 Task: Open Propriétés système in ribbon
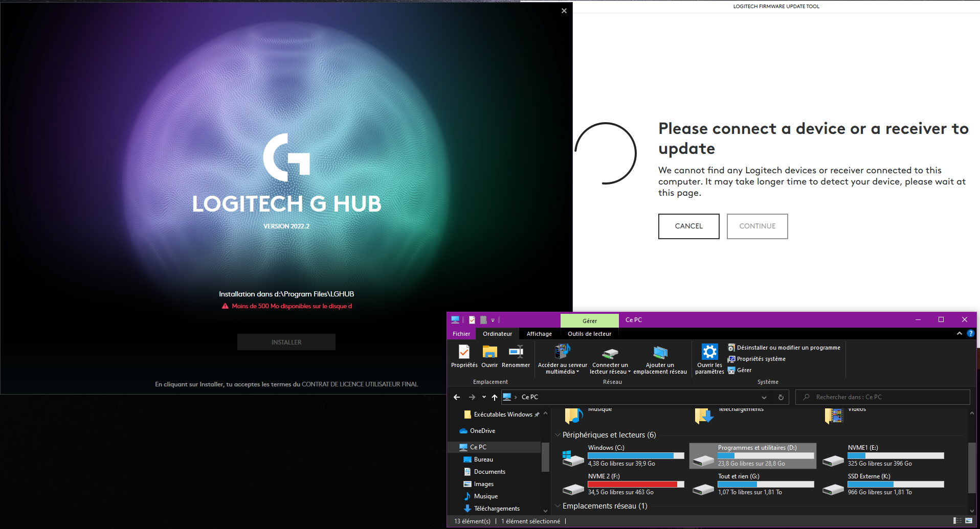[x=756, y=359]
